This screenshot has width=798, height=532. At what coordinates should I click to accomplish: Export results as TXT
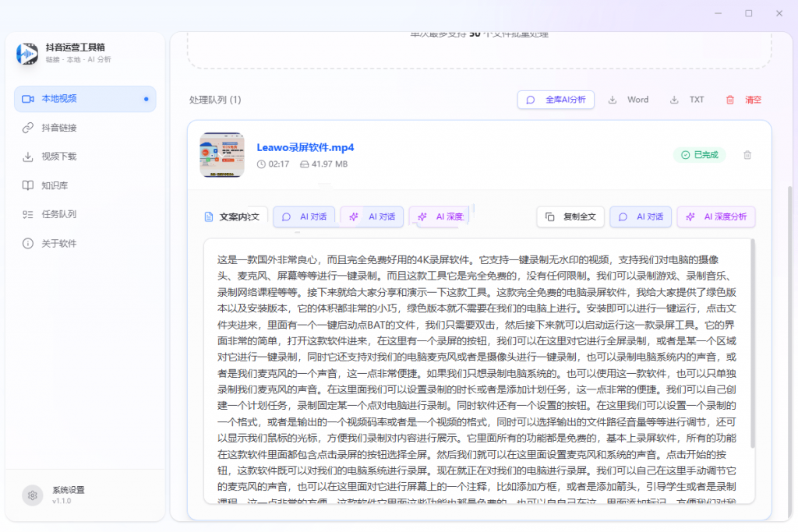pyautogui.click(x=687, y=100)
